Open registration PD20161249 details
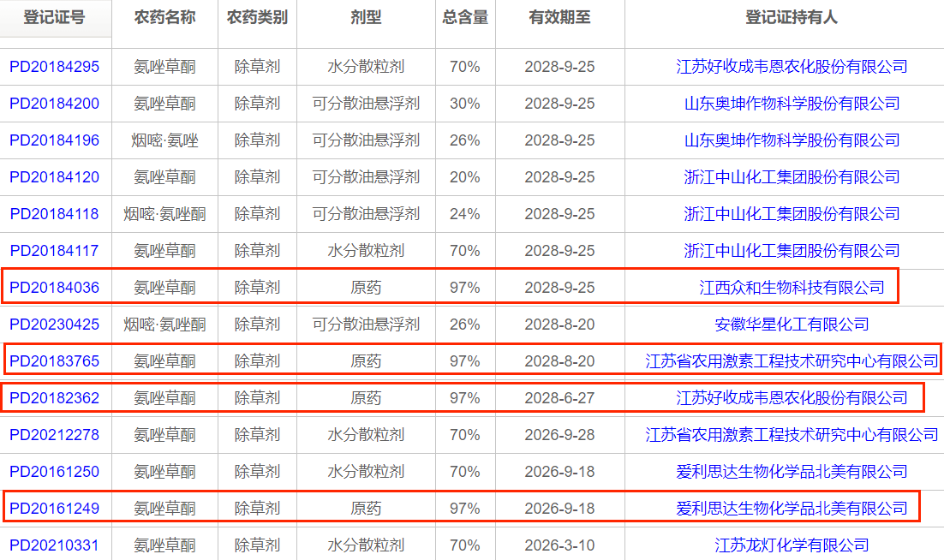Screen dimensions: 944x560 (x=54, y=509)
